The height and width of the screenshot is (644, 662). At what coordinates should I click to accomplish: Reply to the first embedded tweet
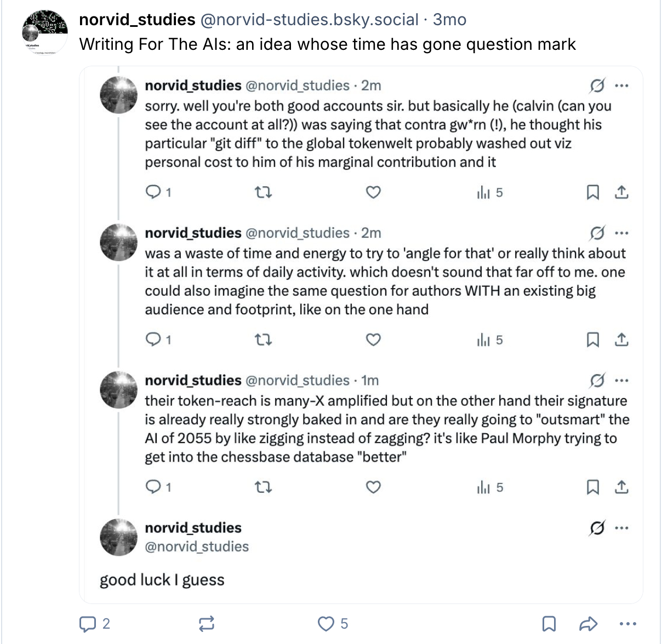pos(153,192)
